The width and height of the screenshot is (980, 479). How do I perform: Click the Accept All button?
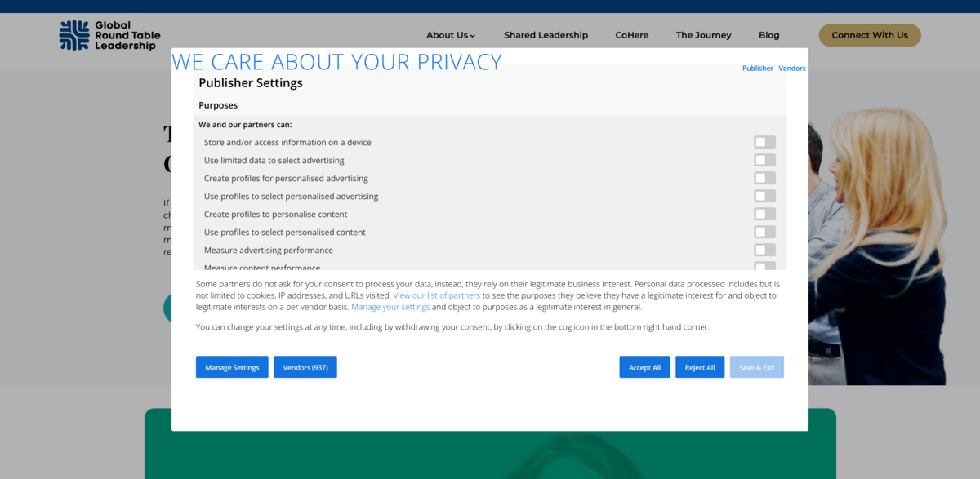tap(644, 367)
